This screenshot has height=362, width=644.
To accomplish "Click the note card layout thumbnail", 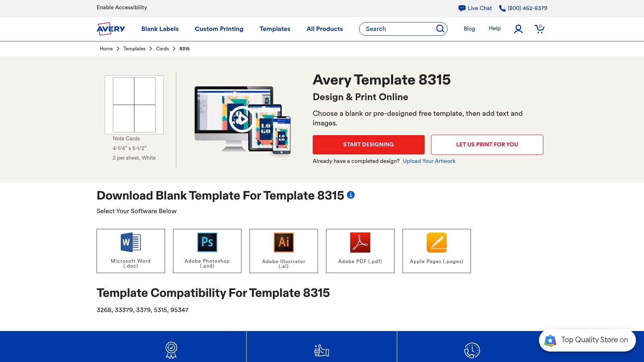I will tap(134, 105).
